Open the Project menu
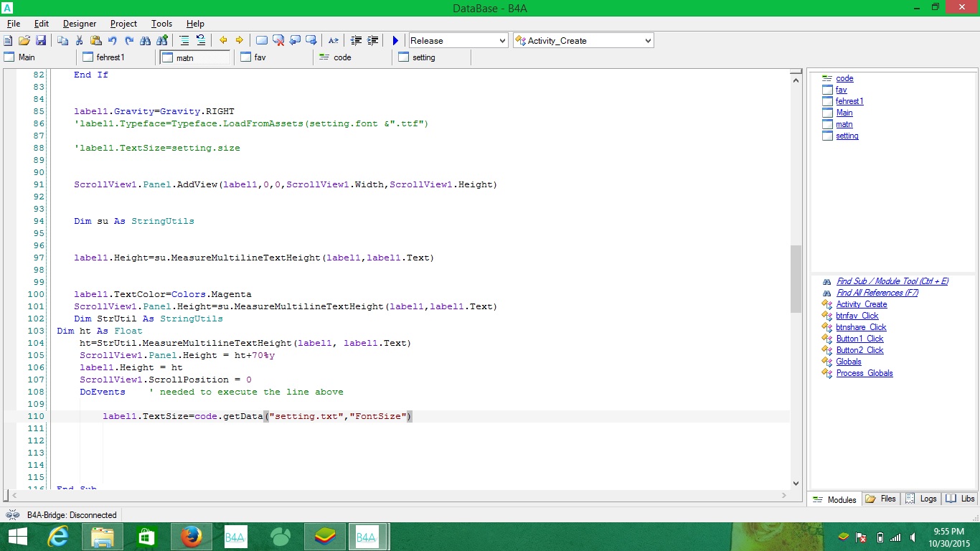Screen dimensions: 980x551 pos(123,24)
